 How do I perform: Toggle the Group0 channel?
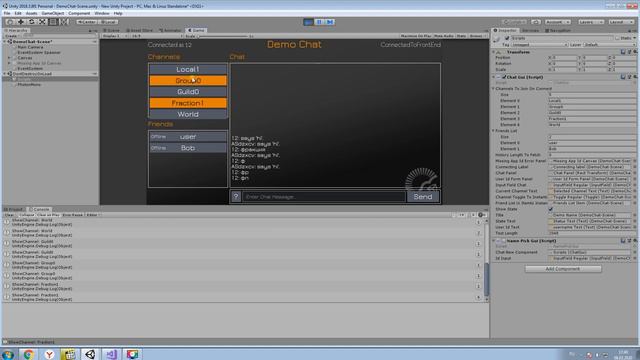coord(188,80)
